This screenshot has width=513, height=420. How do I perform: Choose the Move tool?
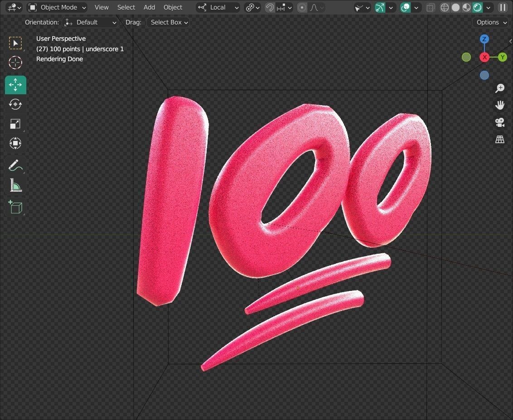point(15,85)
